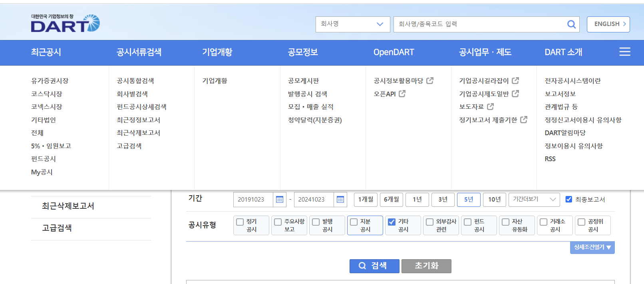Screen dimensions: 644x284
Task: Open the 공모정보 main menu
Action: pos(303,52)
